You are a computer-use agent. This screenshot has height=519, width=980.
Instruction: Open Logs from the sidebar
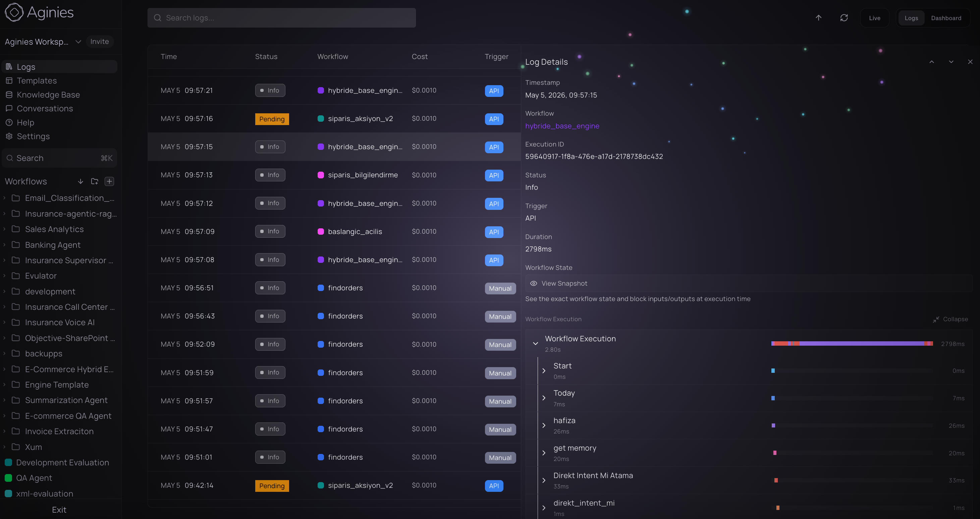tap(60, 66)
